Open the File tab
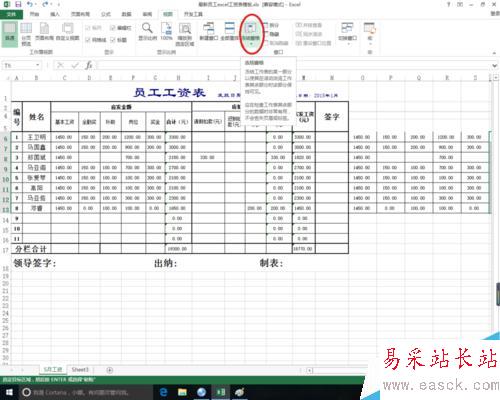The height and width of the screenshot is (400, 500). coord(11,14)
